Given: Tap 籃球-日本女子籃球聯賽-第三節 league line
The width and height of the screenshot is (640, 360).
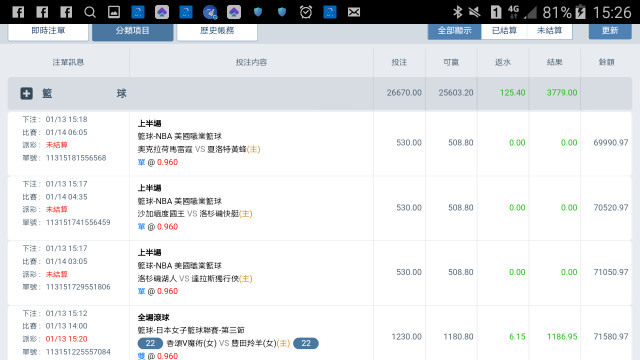Looking at the screenshot, I should 191,330.
